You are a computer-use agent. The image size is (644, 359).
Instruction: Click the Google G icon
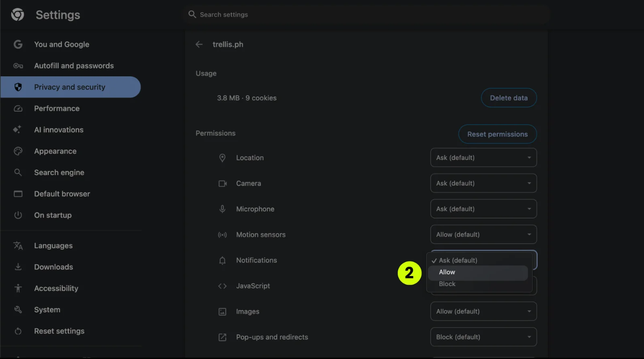[18, 44]
